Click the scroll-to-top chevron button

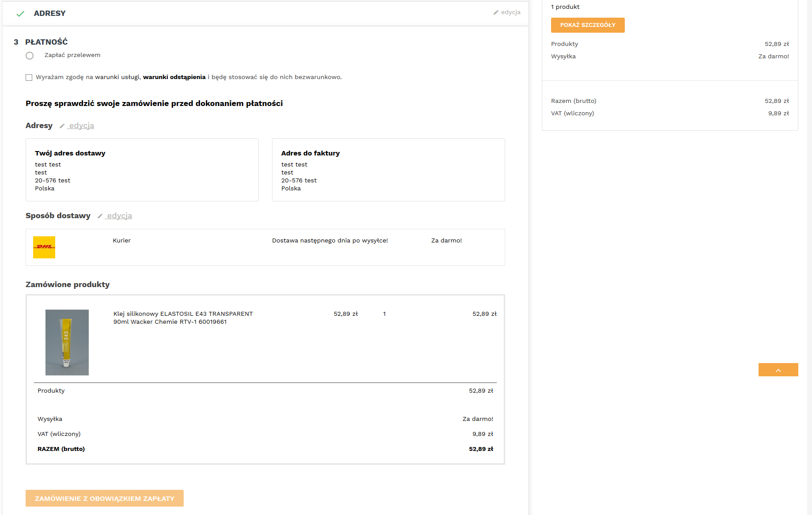point(778,370)
